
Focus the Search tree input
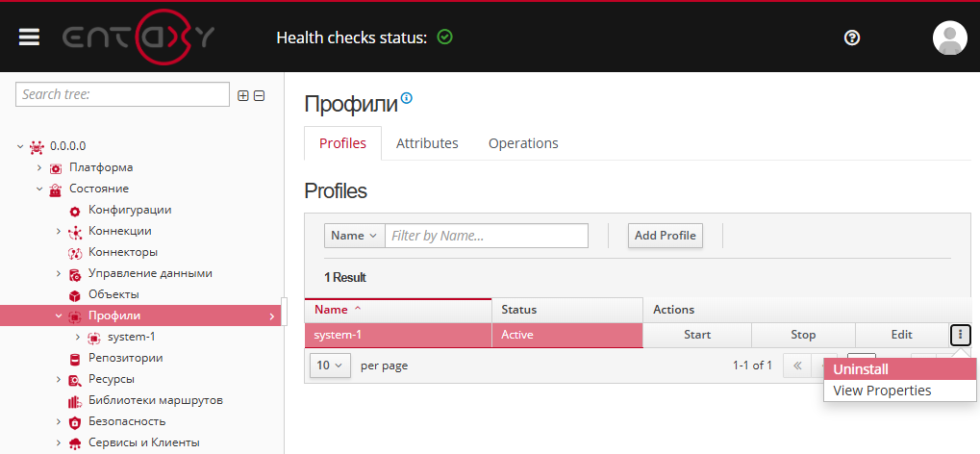point(122,94)
